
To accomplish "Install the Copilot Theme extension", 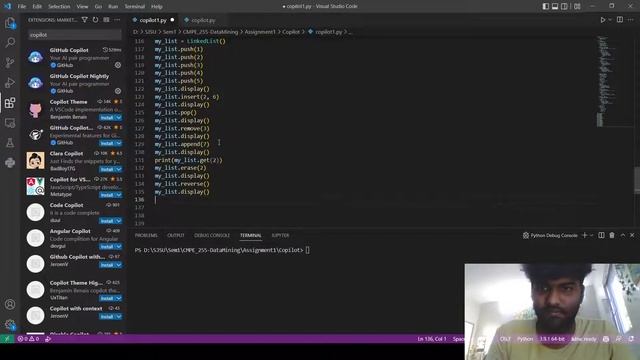I will click(107, 118).
